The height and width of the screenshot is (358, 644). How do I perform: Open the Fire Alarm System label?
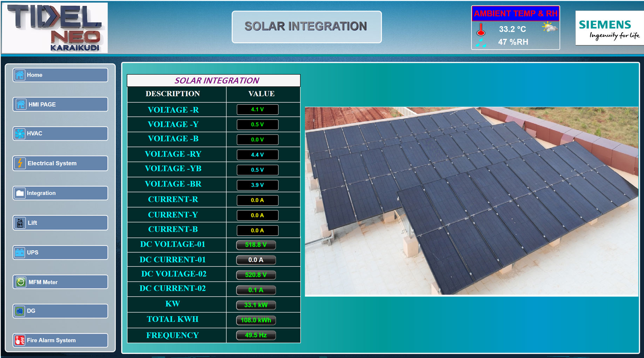(x=51, y=340)
